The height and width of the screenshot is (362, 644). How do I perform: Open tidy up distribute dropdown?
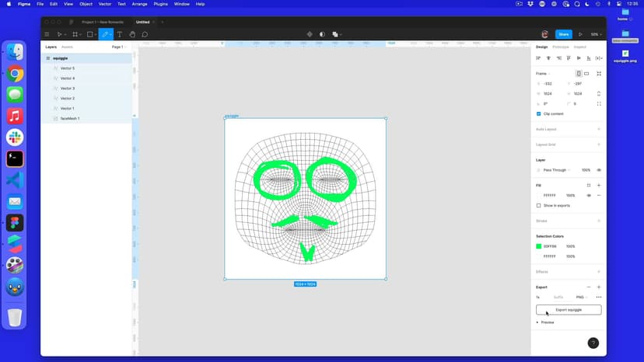599,58
